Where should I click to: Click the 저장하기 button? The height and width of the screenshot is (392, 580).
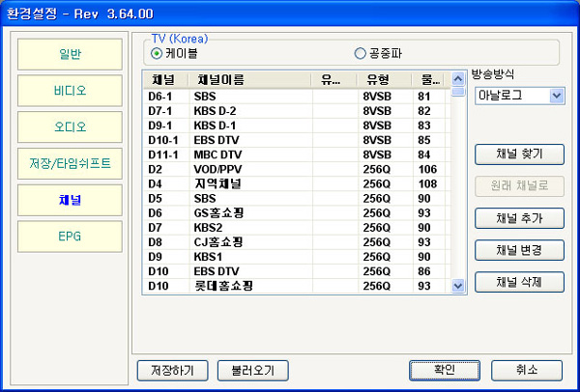pos(172,371)
